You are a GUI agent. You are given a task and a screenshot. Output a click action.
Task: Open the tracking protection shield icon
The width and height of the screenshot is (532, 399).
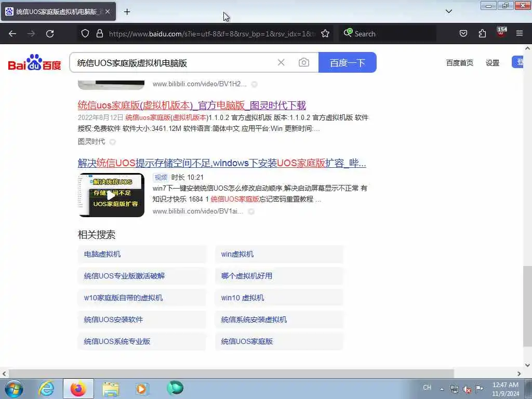pyautogui.click(x=85, y=34)
